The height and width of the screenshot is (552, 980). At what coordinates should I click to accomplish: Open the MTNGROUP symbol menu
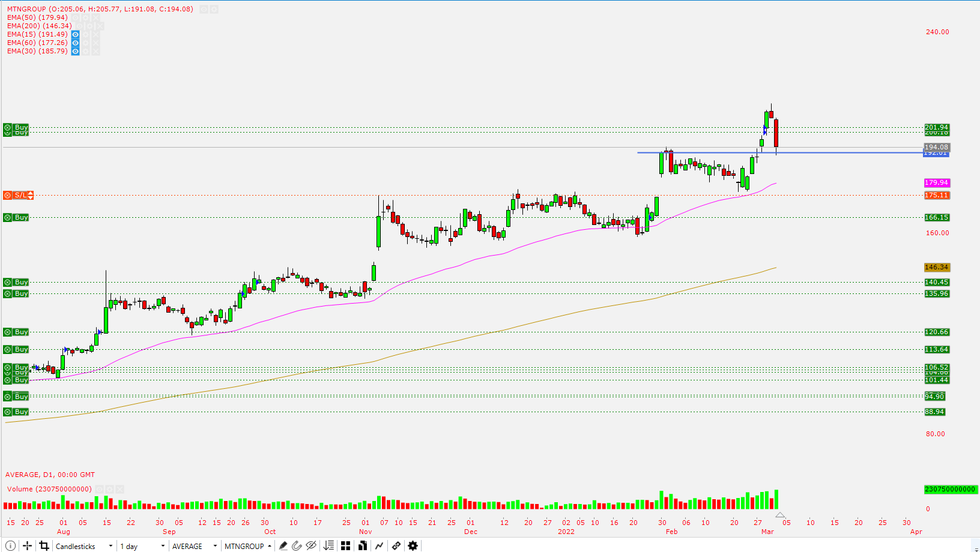247,546
